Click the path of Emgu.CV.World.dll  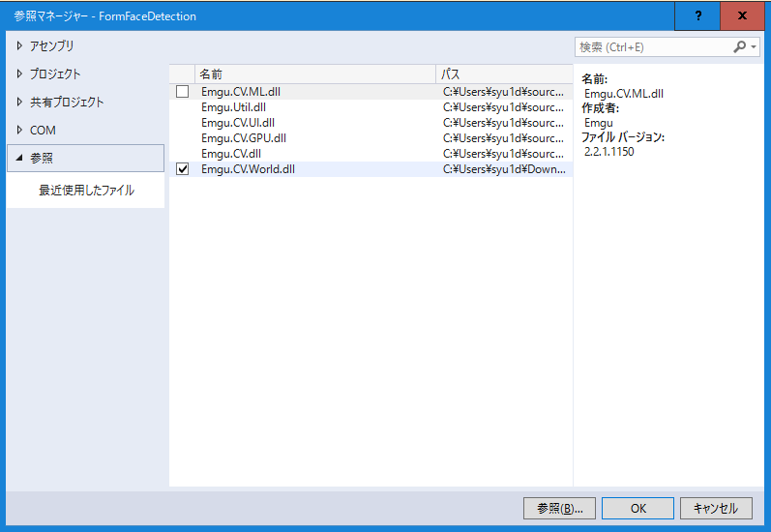point(504,169)
